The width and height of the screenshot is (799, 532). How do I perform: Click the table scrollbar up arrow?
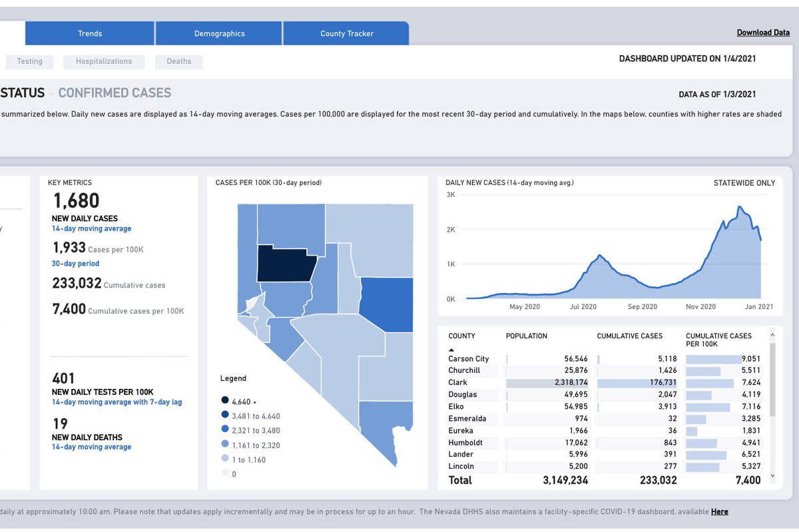click(772, 336)
